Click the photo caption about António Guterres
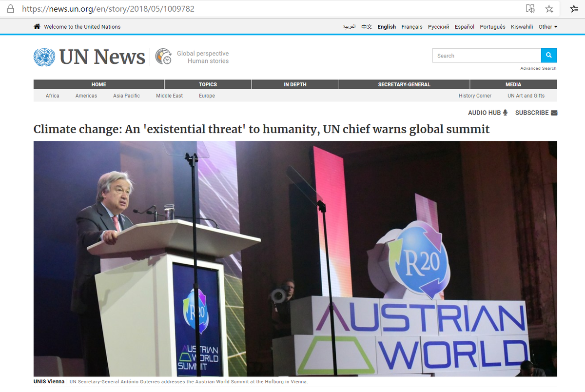 pyautogui.click(x=189, y=382)
